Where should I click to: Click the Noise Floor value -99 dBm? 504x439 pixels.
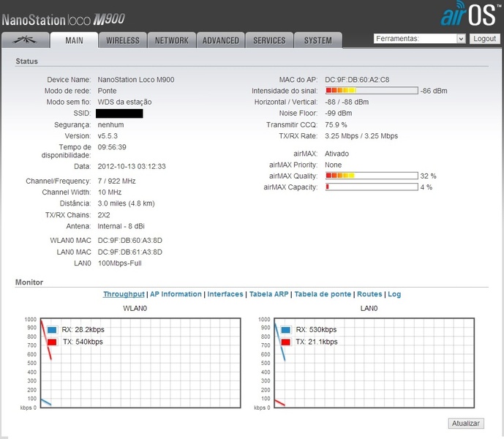tap(338, 113)
